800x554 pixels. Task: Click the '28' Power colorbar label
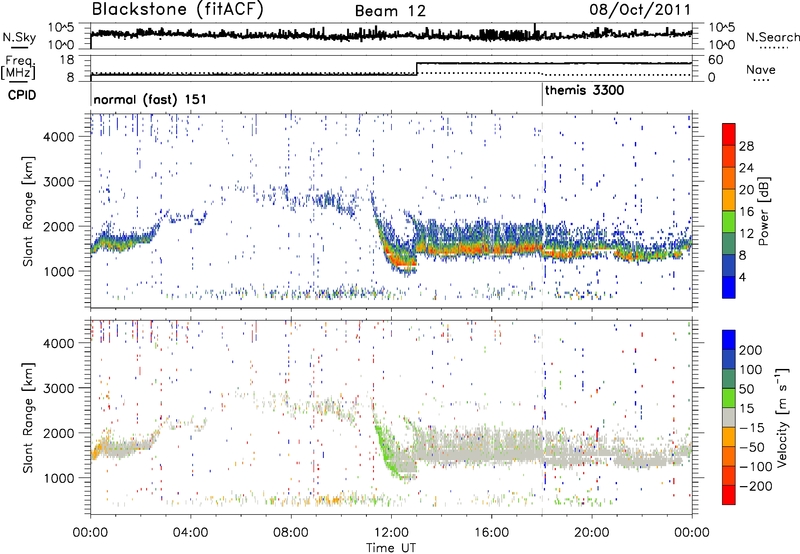(746, 146)
